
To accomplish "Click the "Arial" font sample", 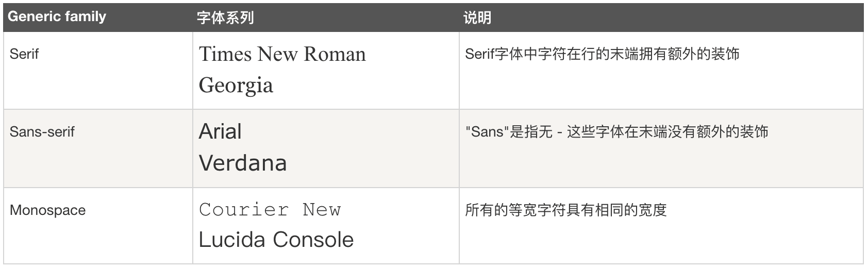I will [x=220, y=132].
